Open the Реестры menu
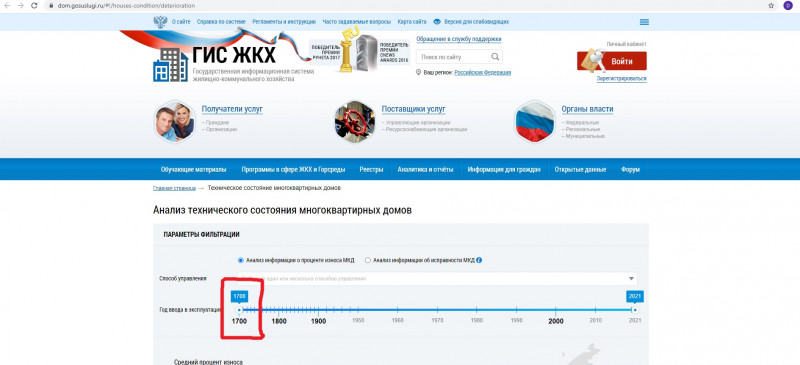The width and height of the screenshot is (800, 365). [371, 169]
